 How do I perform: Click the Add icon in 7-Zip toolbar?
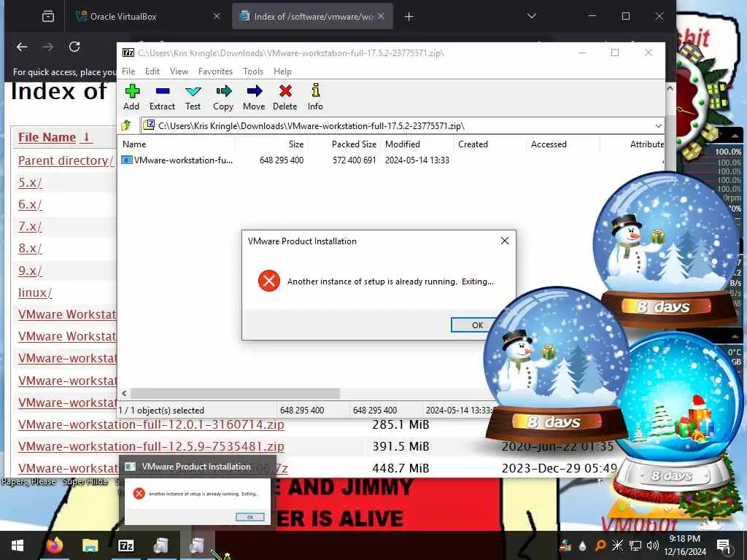[131, 97]
